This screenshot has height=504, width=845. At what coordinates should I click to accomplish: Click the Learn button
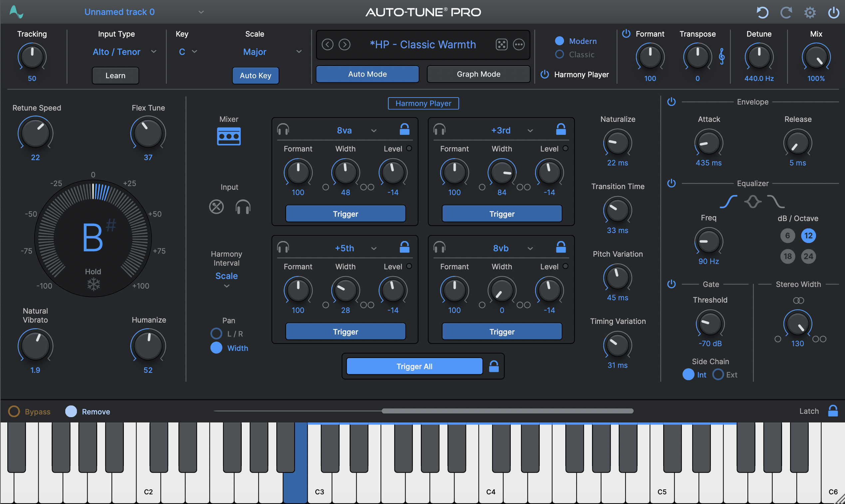115,75
